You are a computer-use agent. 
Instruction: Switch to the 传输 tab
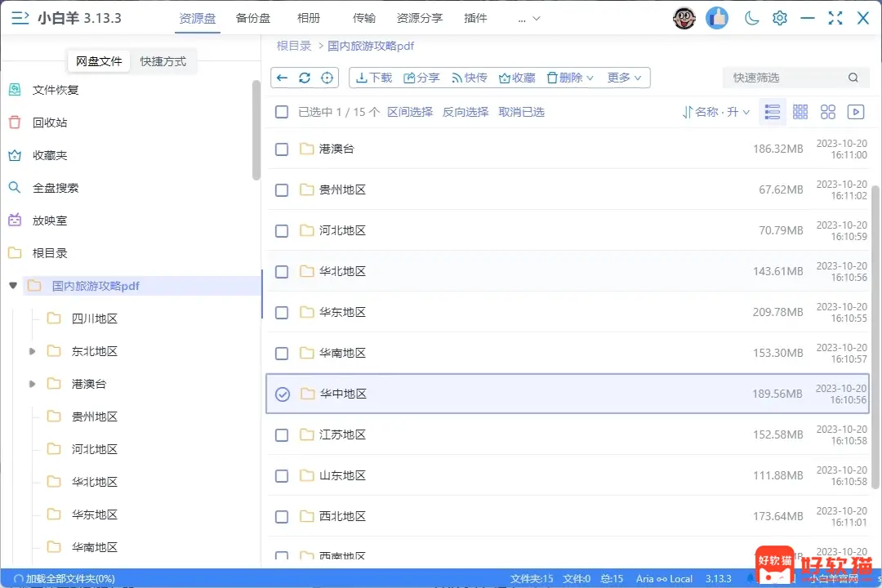tap(364, 19)
